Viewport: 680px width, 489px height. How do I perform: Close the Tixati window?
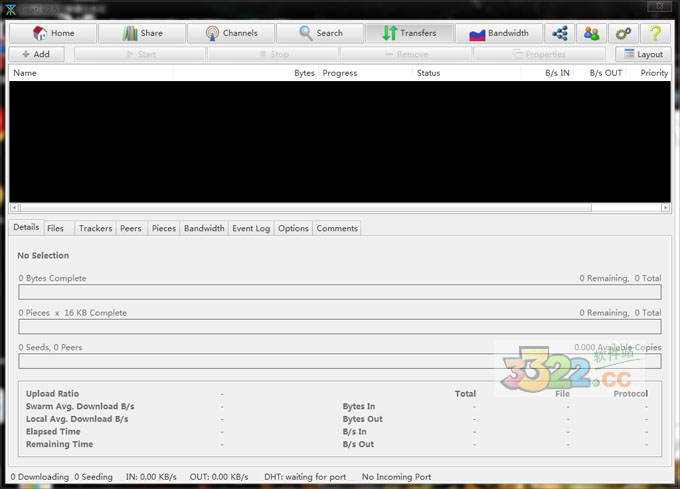pos(659,6)
